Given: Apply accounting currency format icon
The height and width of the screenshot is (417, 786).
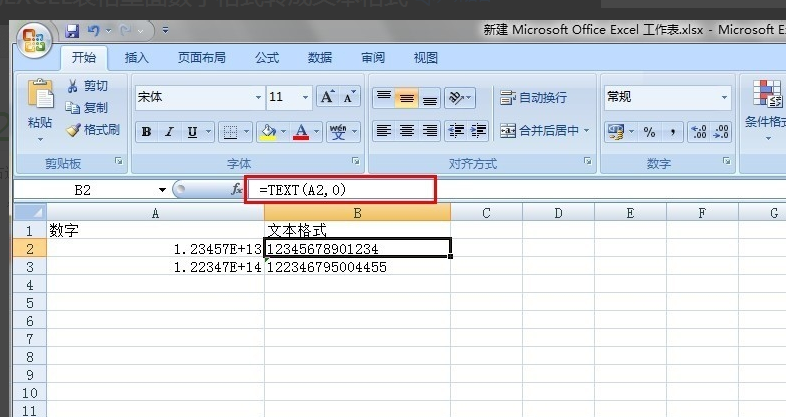Looking at the screenshot, I should click(x=616, y=132).
